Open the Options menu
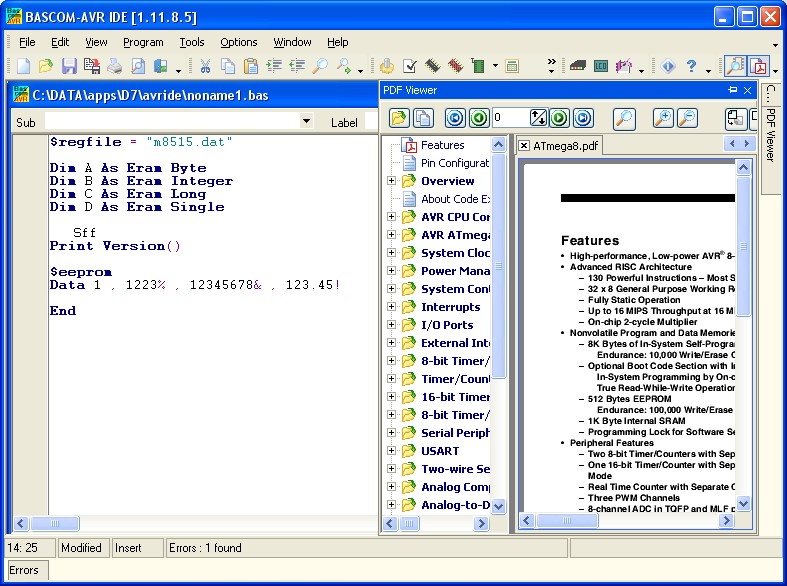This screenshot has height=586, width=787. [238, 42]
